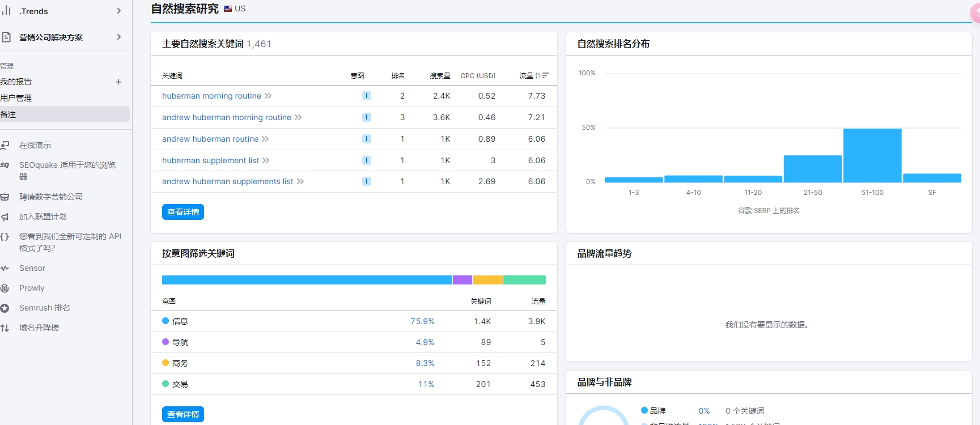980x425 pixels.
Task: Click the hire digital agency icon
Action: (5, 197)
